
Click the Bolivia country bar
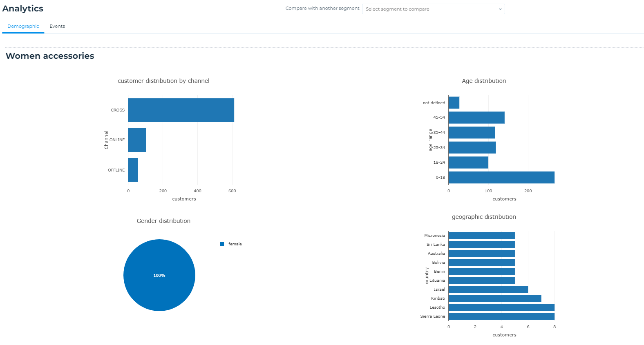(x=481, y=263)
